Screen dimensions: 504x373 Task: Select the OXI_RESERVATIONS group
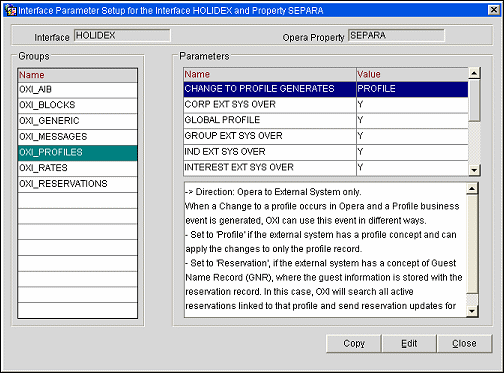click(77, 184)
